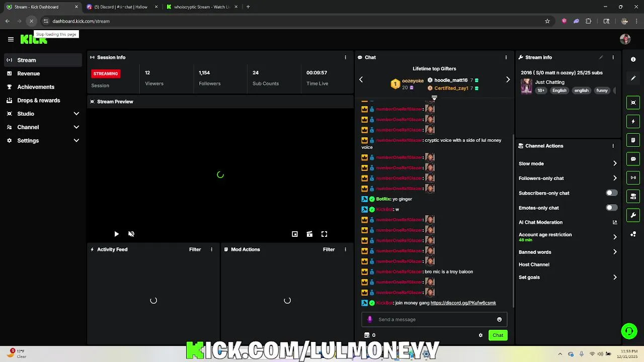
Task: Open Mod Actions three-dot menu
Action: pos(345,249)
